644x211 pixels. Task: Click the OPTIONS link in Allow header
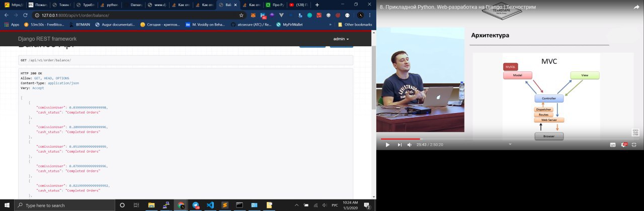coord(62,78)
